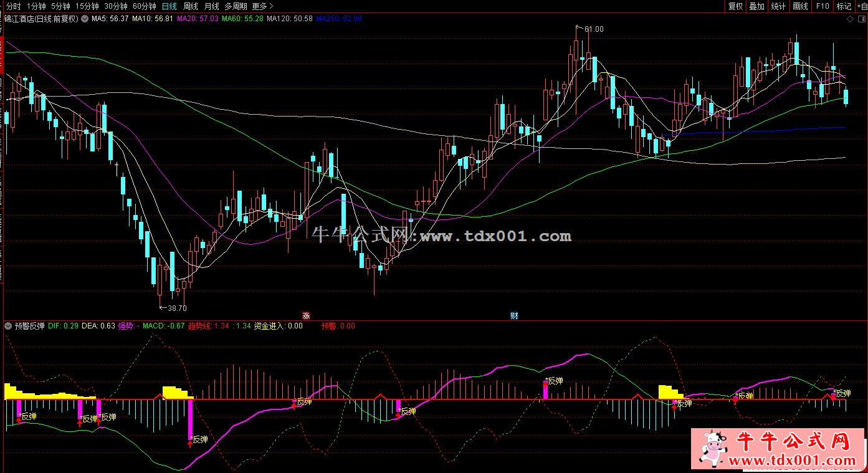Select the MA60: 55.28 label
Image resolution: width=868 pixels, height=473 pixels.
tap(242, 19)
